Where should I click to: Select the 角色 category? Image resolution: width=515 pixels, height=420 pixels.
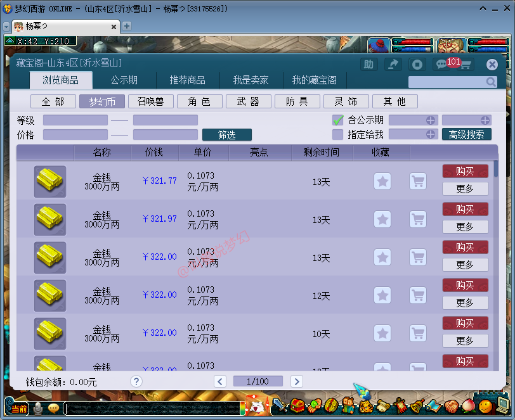pos(200,101)
